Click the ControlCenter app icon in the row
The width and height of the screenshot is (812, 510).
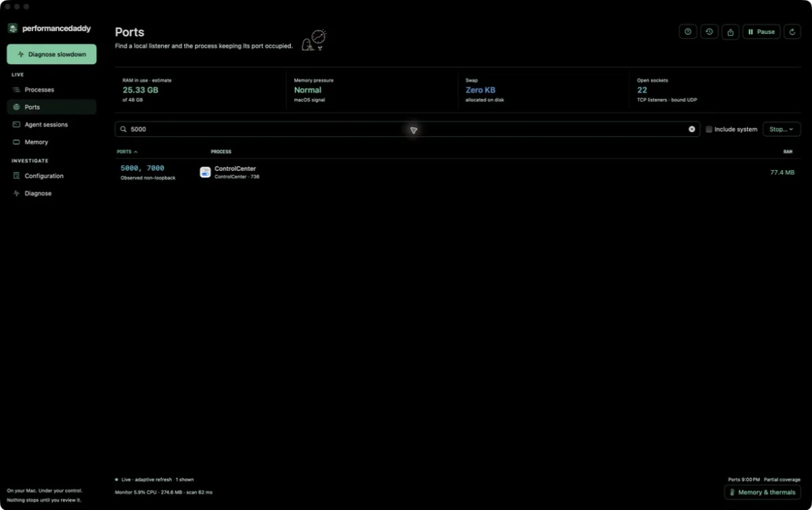click(205, 173)
